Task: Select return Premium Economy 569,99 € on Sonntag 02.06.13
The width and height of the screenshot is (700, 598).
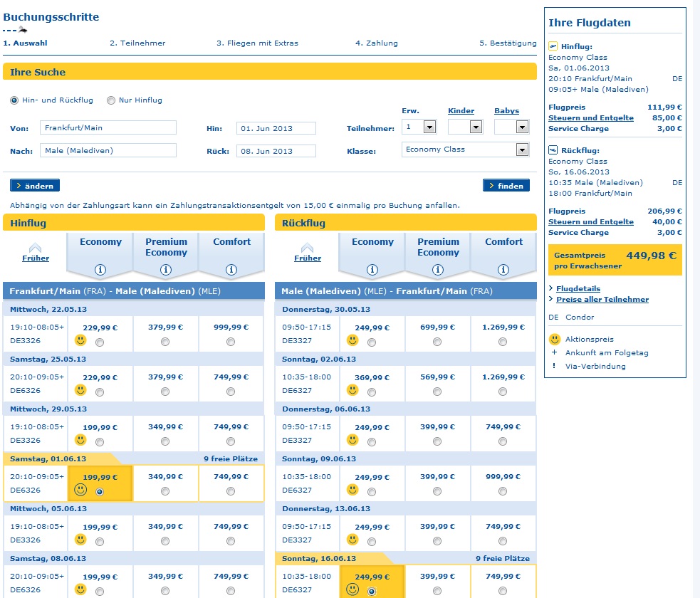Action: 437,392
